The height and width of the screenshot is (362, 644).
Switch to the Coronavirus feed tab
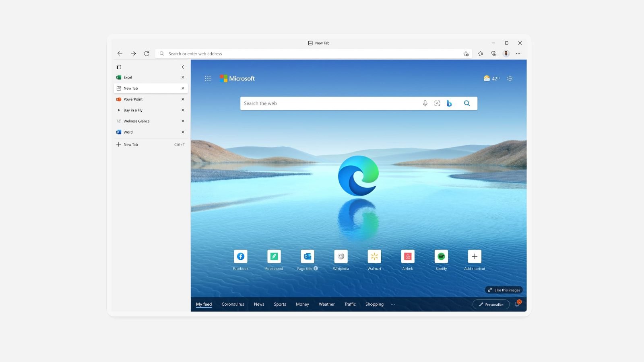[232, 304]
